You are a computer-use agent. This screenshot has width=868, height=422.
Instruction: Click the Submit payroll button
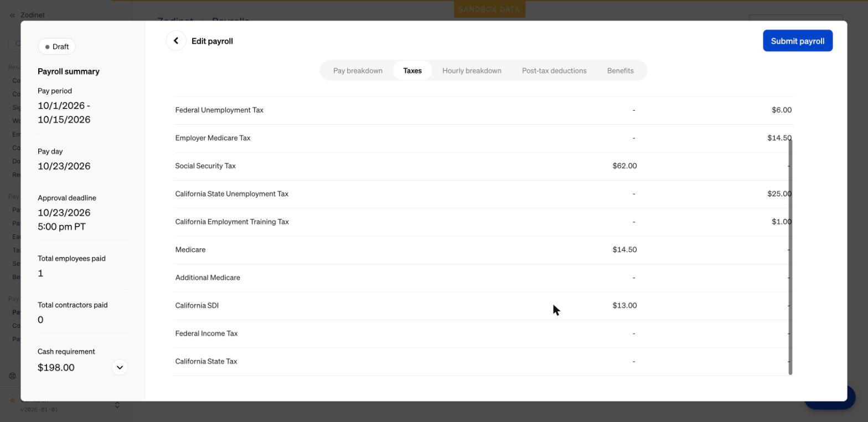(798, 41)
